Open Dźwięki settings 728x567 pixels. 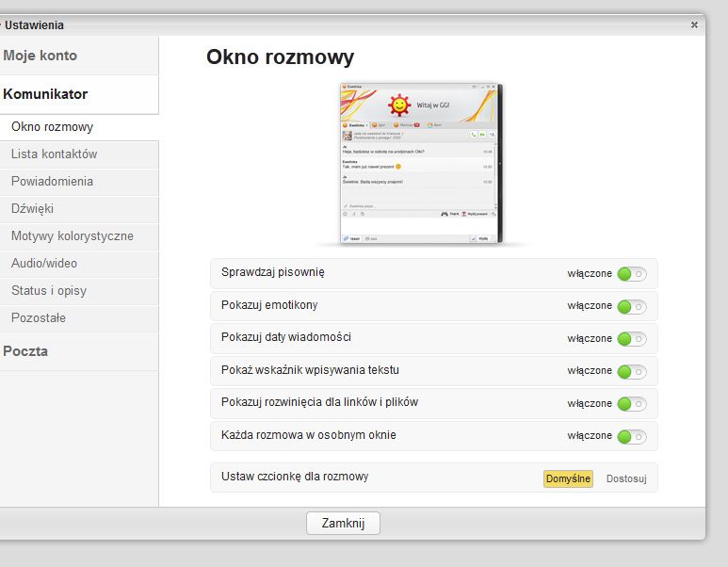[x=79, y=209]
